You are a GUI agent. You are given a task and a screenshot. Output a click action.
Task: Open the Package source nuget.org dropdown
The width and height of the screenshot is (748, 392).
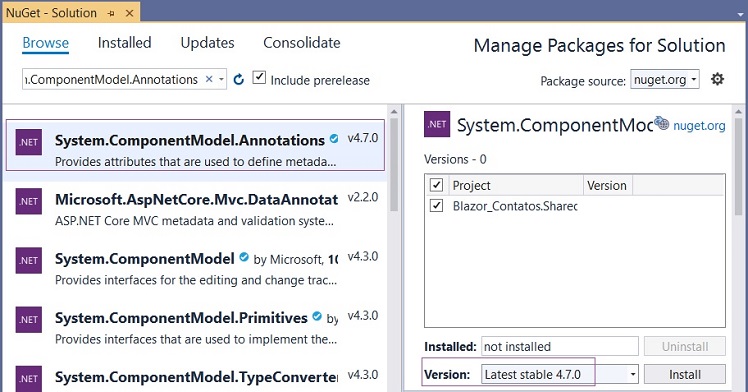click(665, 79)
